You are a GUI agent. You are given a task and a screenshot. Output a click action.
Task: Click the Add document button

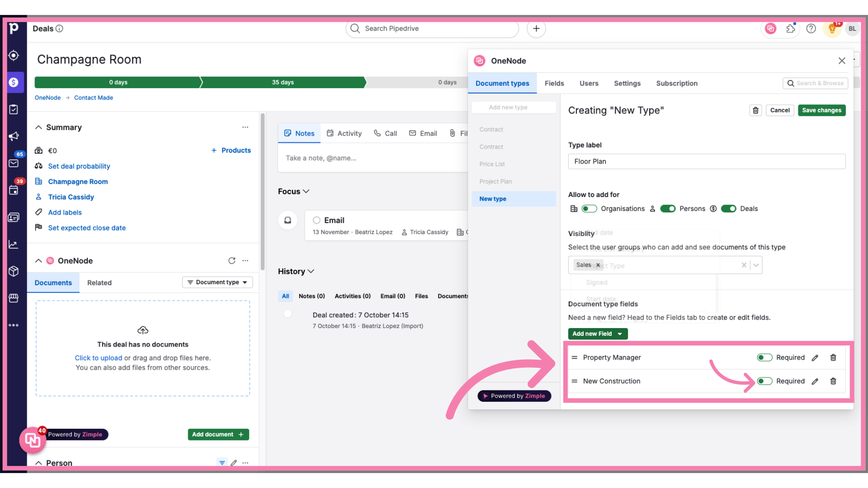click(x=218, y=435)
